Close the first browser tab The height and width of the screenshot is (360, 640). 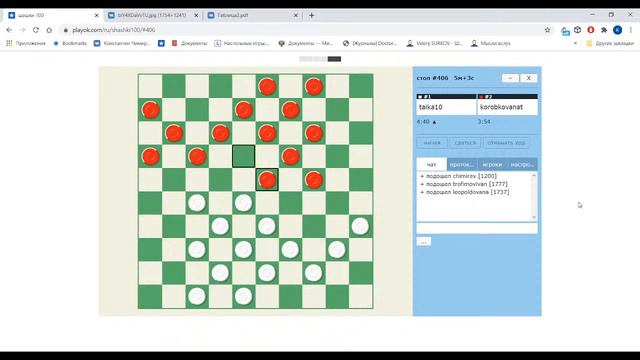point(96,15)
